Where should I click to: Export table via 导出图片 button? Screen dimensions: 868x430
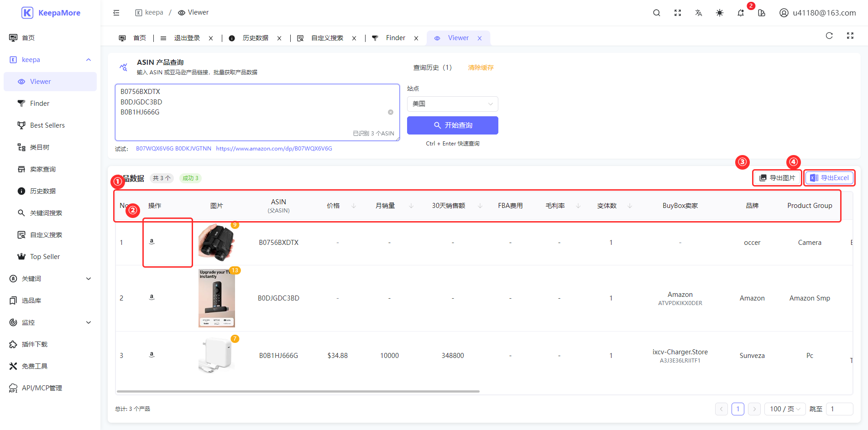click(777, 178)
